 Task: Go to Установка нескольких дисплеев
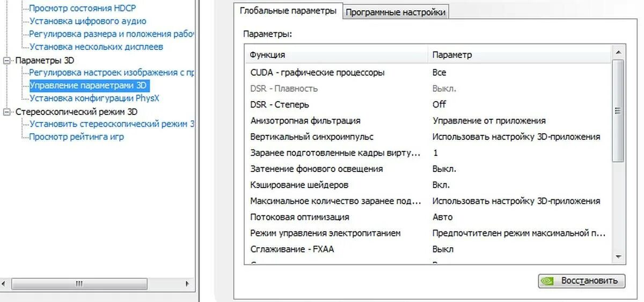coord(96,47)
